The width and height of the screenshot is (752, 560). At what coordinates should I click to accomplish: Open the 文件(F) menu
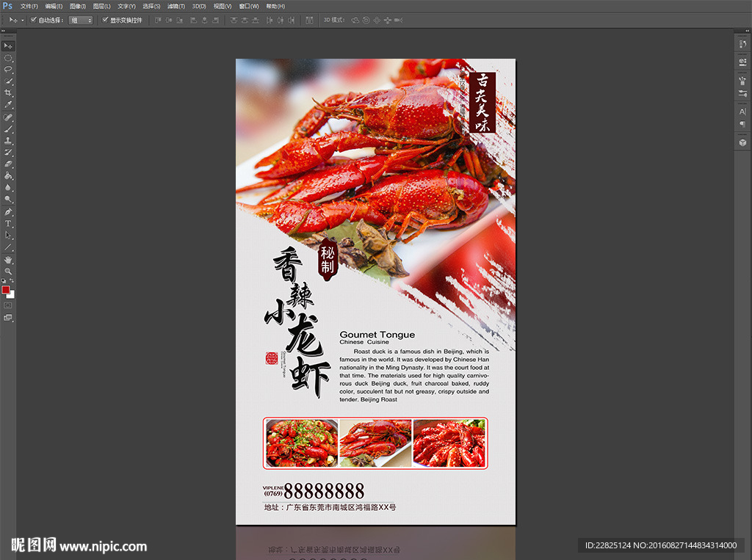[29, 6]
